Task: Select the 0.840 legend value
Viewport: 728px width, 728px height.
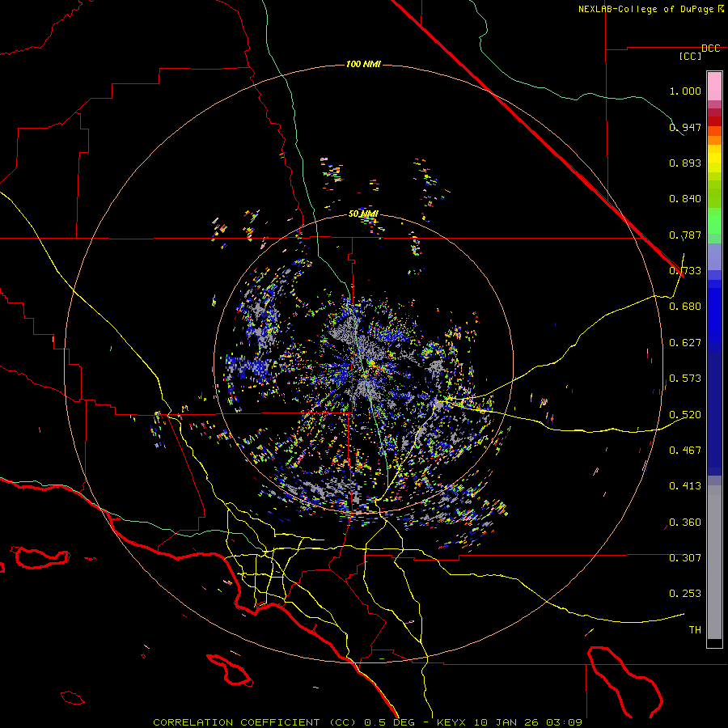Action: click(x=685, y=199)
